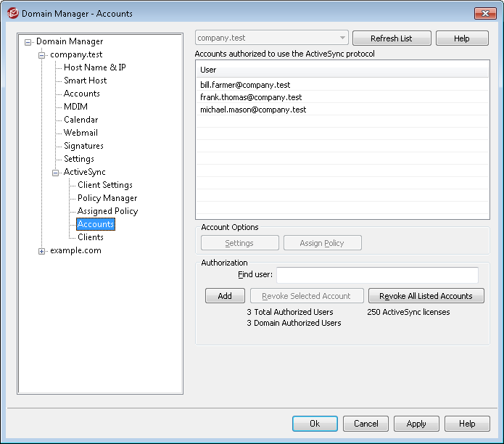
Task: Expand the example.com domain node
Action: click(x=41, y=251)
